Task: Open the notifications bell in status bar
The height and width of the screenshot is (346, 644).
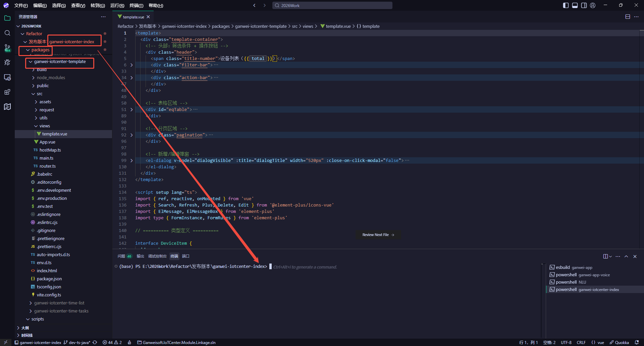Action: 637,342
